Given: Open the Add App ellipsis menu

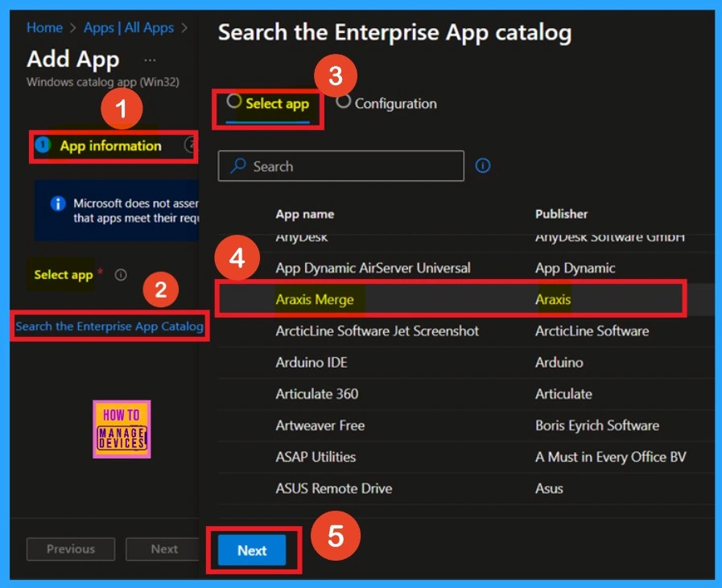Looking at the screenshot, I should [x=150, y=60].
